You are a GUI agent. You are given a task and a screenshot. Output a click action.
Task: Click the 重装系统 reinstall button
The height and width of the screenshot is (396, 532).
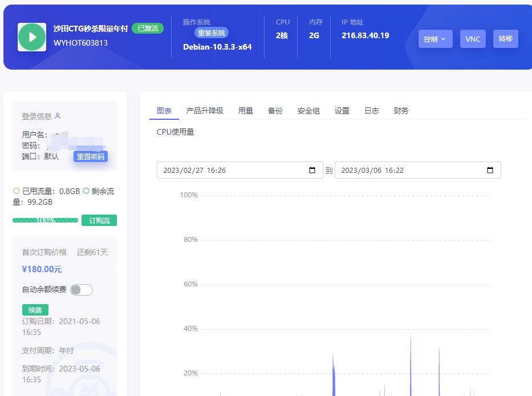pos(212,33)
